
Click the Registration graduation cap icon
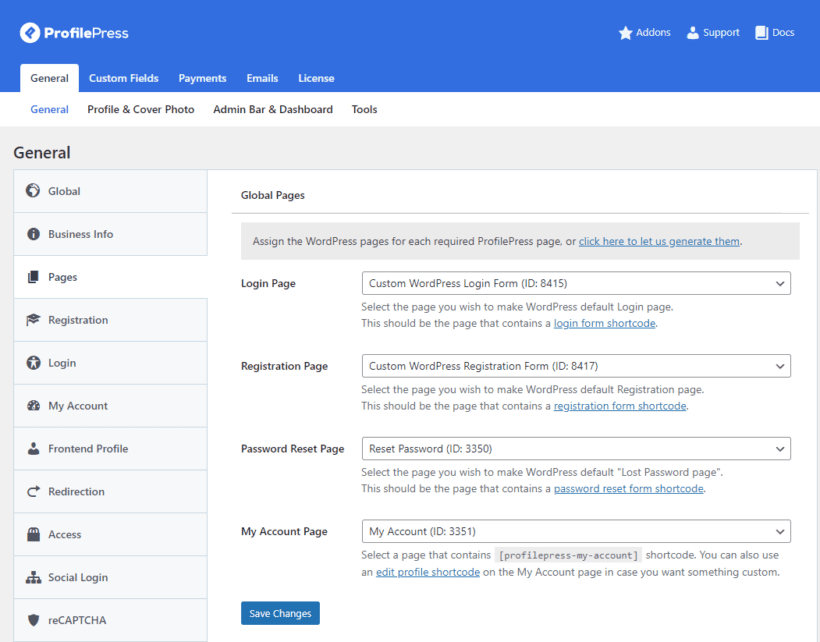click(33, 320)
